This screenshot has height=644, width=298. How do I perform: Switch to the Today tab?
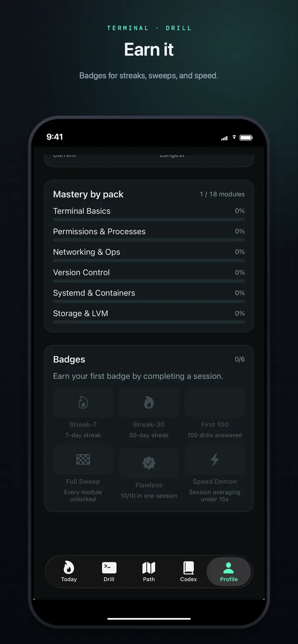coord(69,572)
